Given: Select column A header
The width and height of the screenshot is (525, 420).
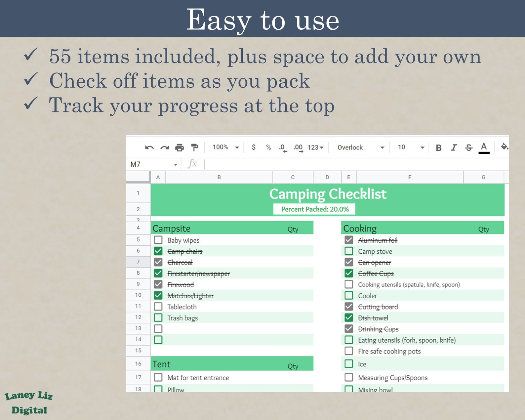Looking at the screenshot, I should point(158,177).
